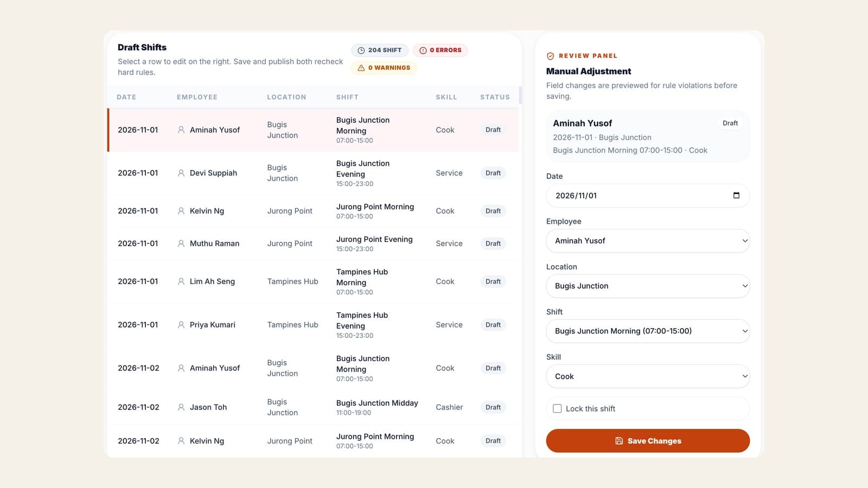The height and width of the screenshot is (488, 868).
Task: Click the person icon next to Muthu Raman
Action: pyautogui.click(x=181, y=243)
